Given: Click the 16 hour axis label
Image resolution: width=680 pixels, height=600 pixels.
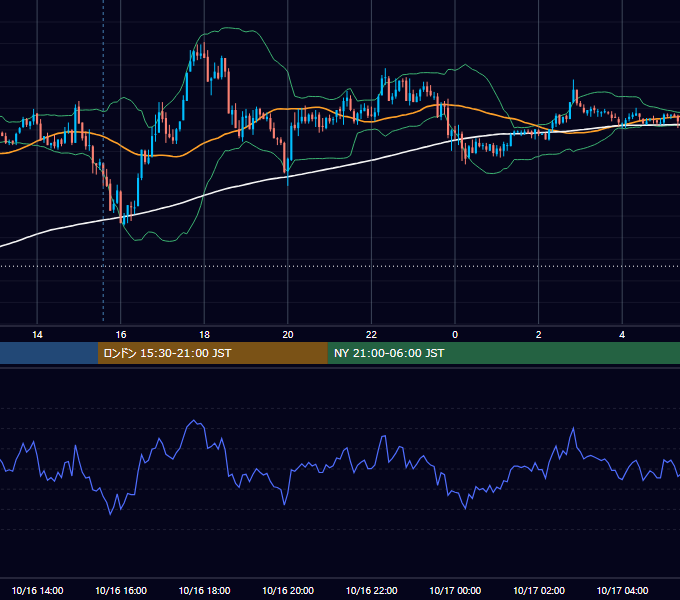Looking at the screenshot, I should 121,335.
